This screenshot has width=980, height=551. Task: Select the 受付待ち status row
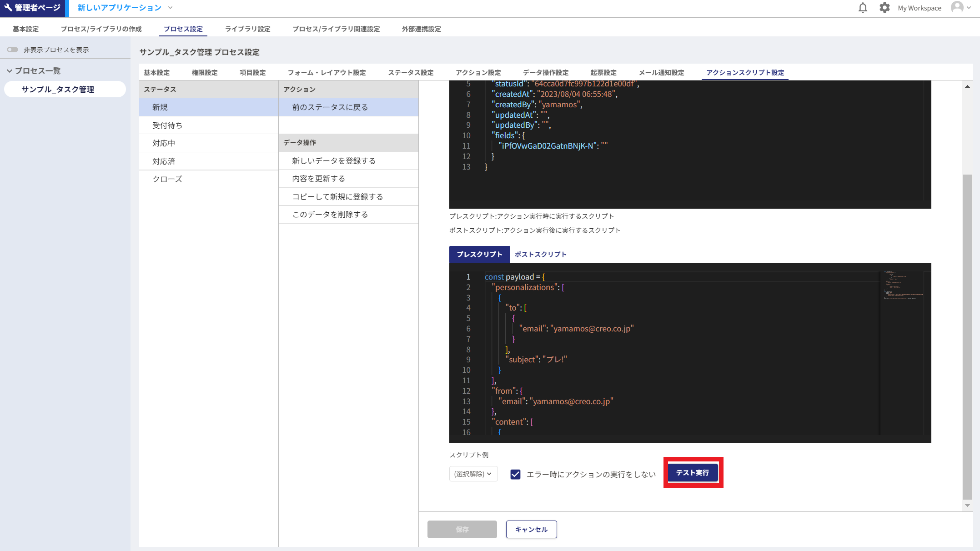pos(209,125)
